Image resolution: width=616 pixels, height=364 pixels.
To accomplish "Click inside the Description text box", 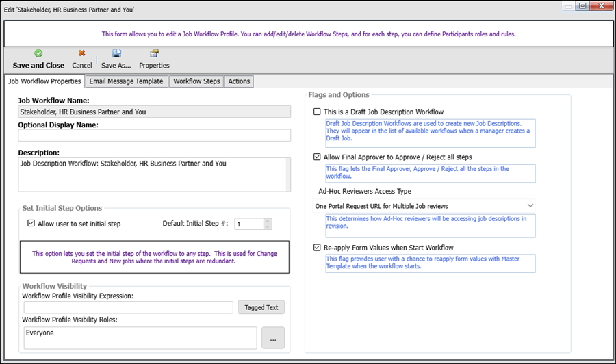I will (154, 175).
